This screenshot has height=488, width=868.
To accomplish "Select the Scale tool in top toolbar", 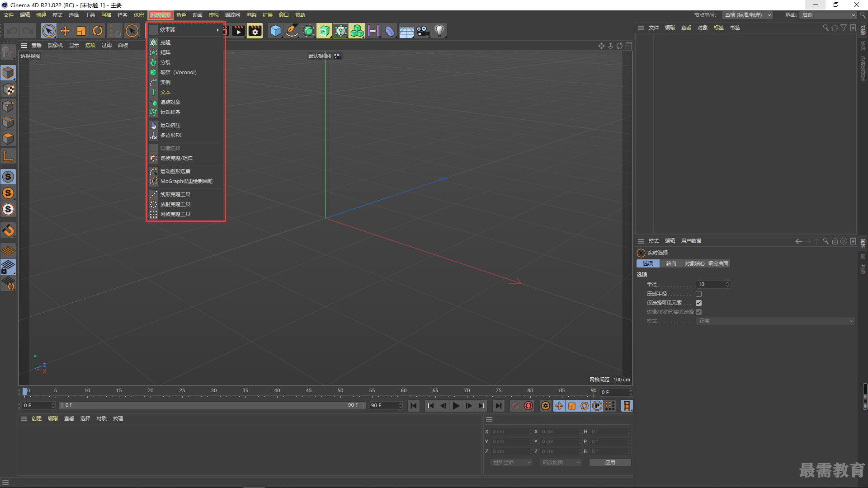I will (81, 31).
